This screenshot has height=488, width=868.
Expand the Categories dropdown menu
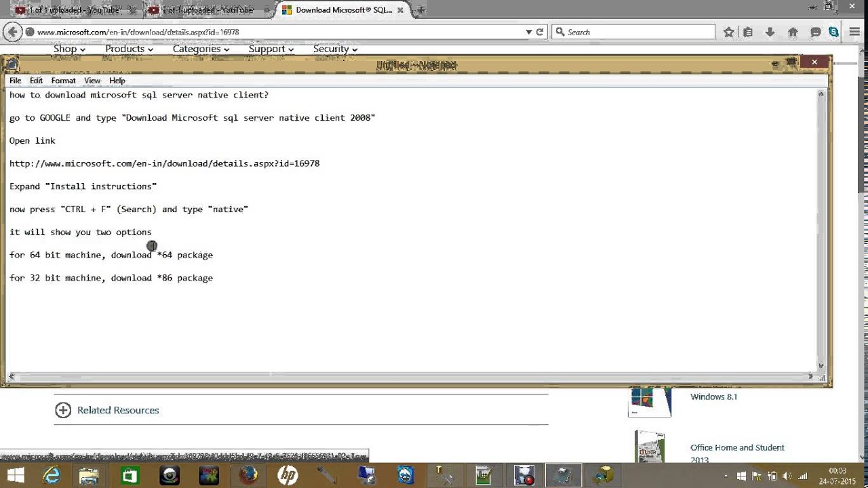[201, 49]
